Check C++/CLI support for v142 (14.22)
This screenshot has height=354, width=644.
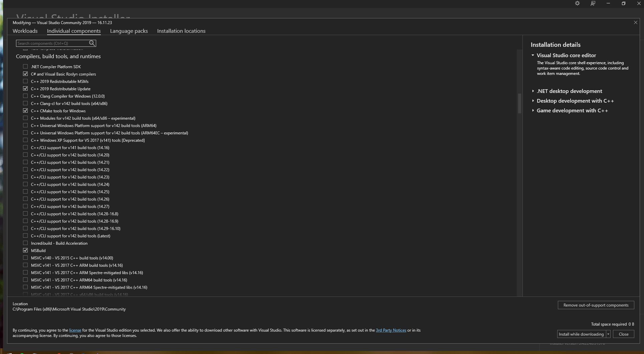point(25,169)
